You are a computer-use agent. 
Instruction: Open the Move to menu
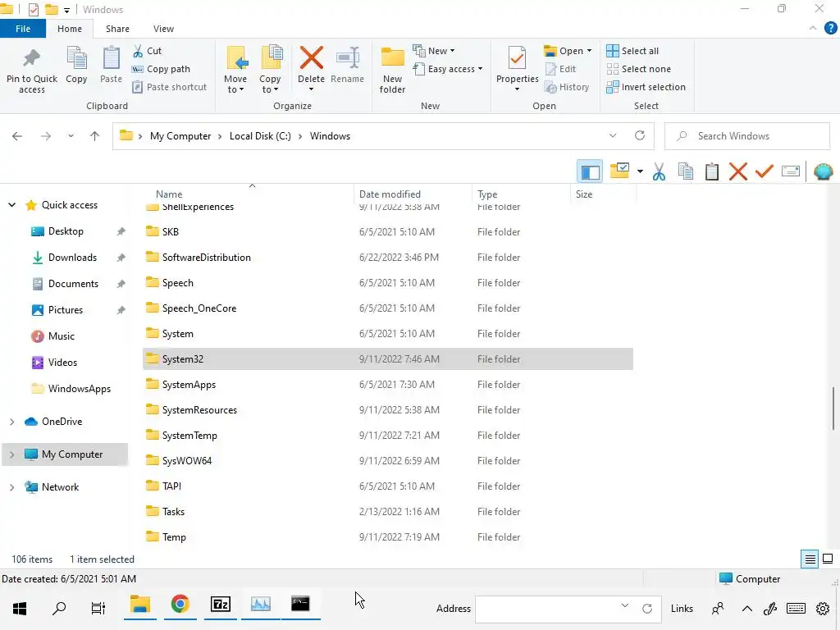(x=235, y=70)
